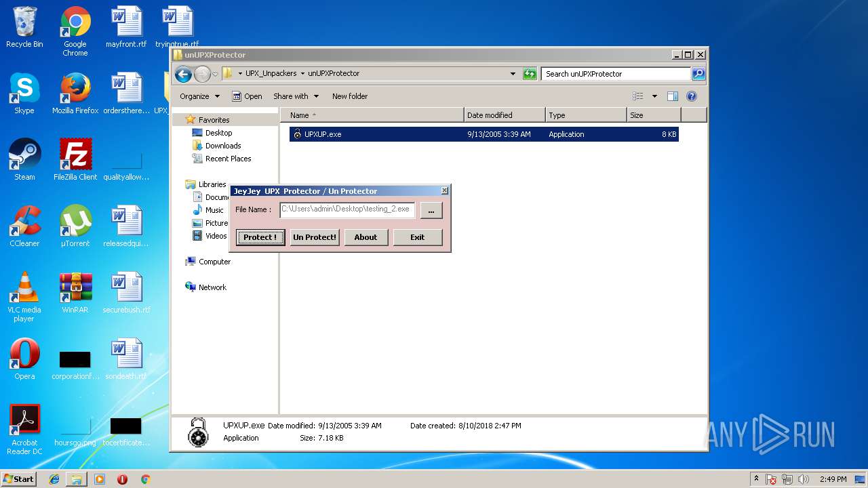The width and height of the screenshot is (868, 488).
Task: Click the File Name input field
Action: pos(347,210)
